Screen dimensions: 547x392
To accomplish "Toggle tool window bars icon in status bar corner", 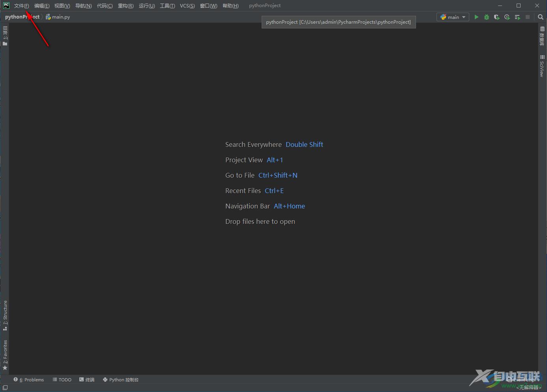I will coord(5,388).
